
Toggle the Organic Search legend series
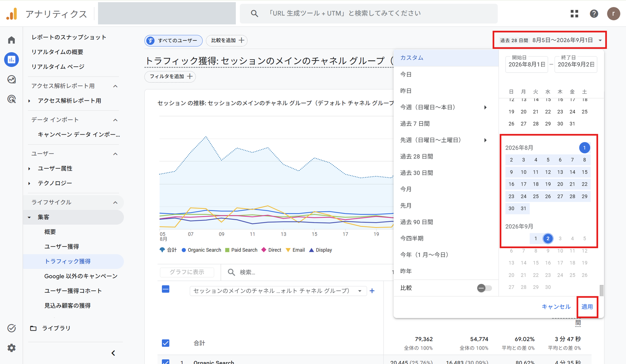click(x=201, y=250)
